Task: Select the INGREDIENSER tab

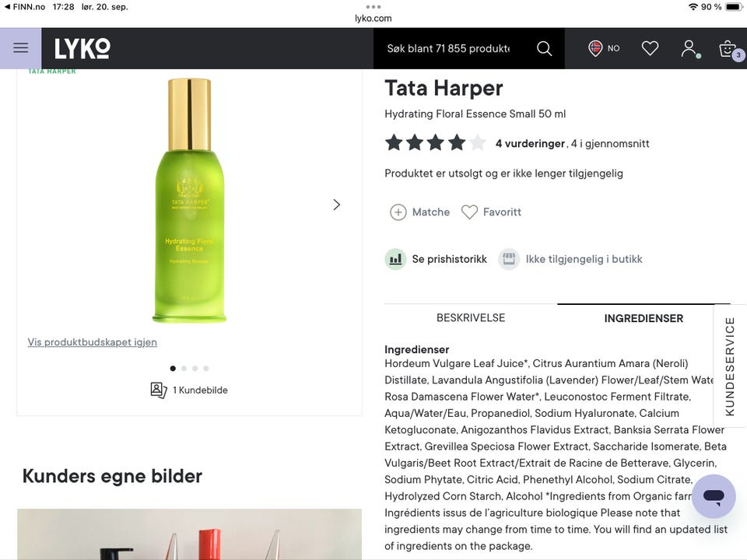Action: (644, 318)
